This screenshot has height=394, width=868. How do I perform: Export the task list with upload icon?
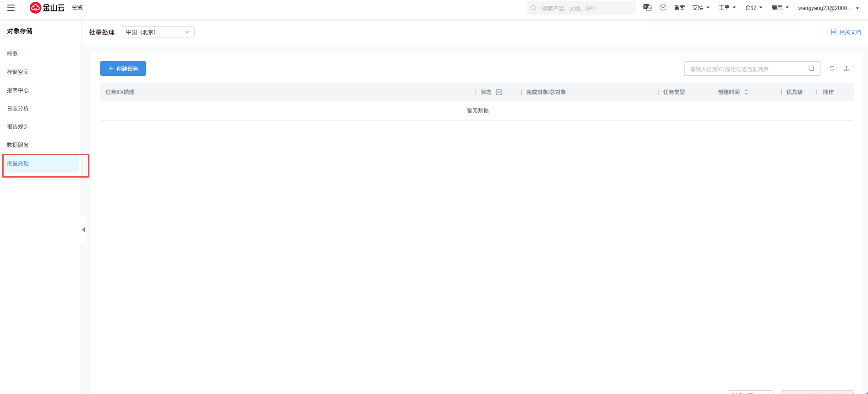(x=847, y=68)
